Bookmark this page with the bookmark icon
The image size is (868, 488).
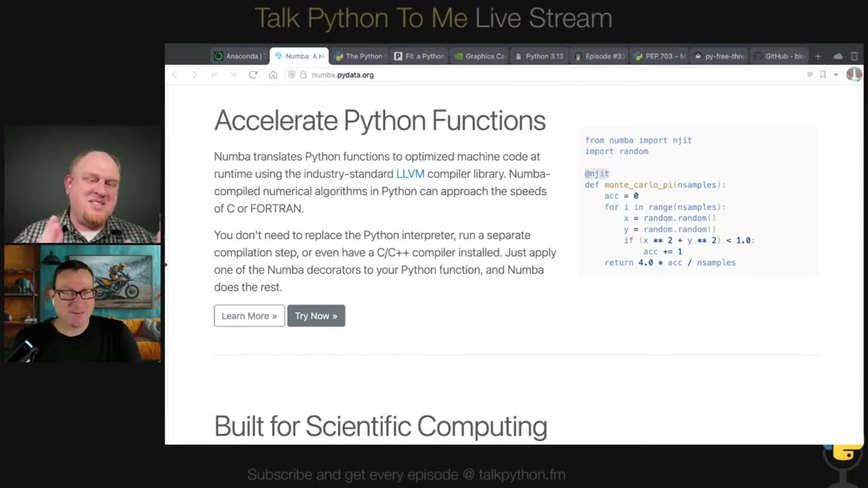pos(823,75)
